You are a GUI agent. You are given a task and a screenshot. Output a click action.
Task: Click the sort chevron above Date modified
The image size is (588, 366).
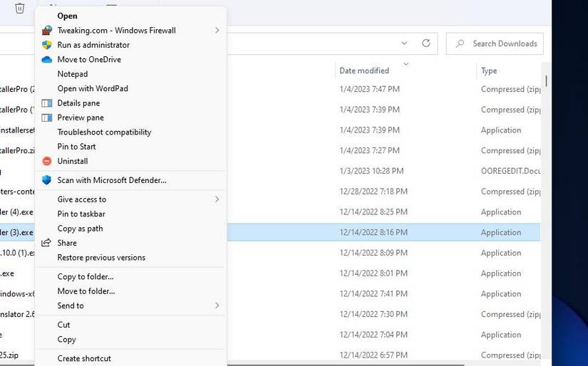(x=406, y=64)
